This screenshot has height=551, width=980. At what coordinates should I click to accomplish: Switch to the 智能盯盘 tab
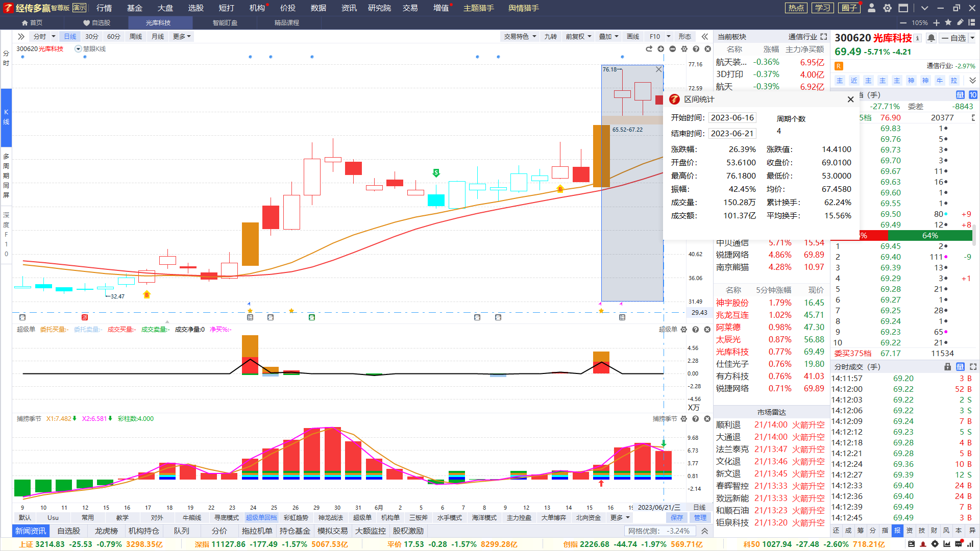point(225,22)
